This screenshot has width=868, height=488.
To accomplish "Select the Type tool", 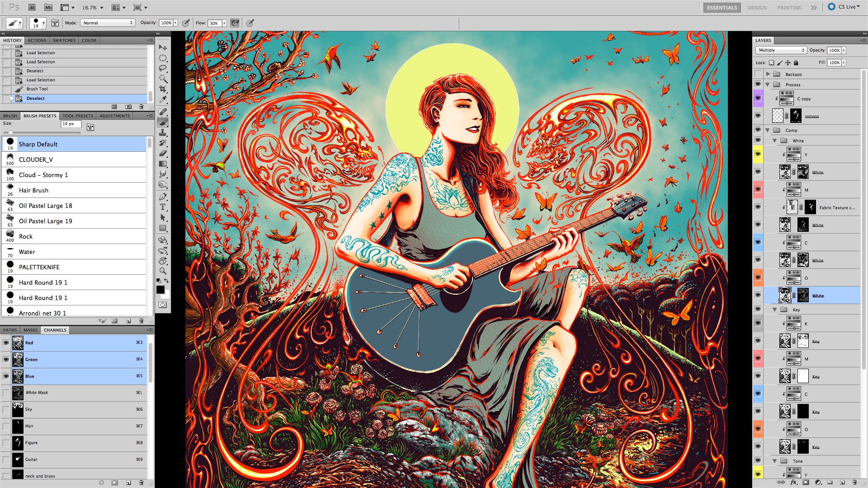I will tap(163, 207).
